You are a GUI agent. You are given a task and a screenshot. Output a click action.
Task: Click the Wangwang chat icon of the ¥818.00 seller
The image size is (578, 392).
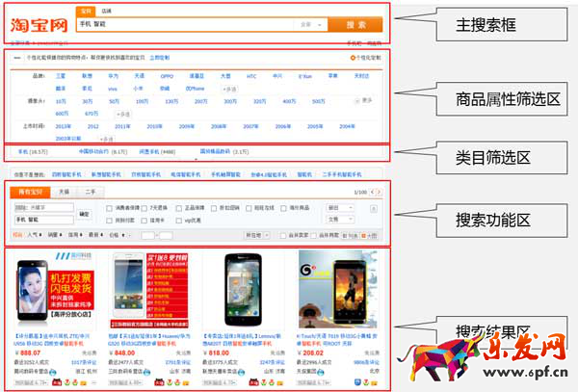pos(242,372)
